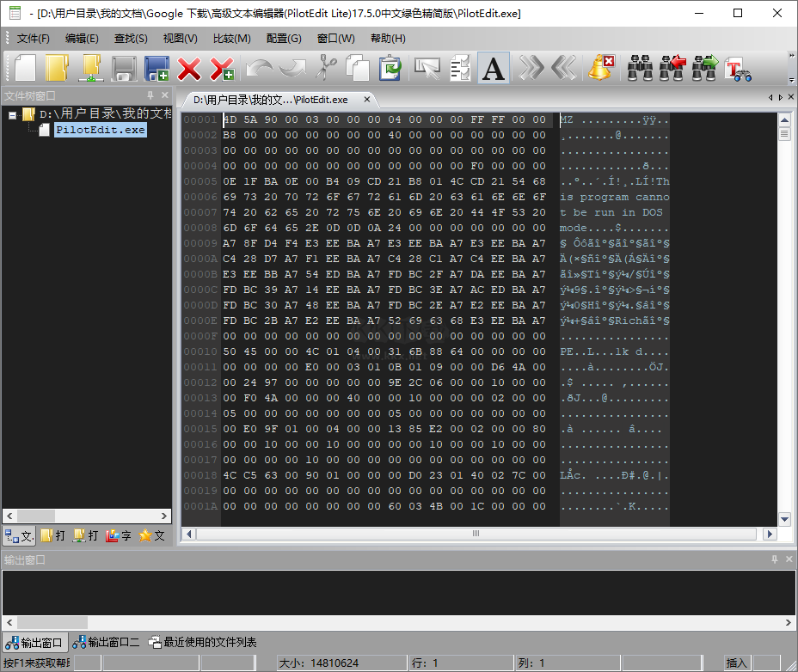
Task: Click the document tabs scroll right arrow
Action: click(x=780, y=97)
